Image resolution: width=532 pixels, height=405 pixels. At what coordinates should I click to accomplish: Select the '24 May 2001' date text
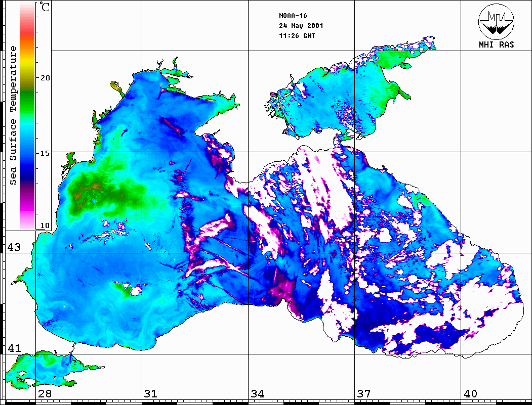[301, 26]
